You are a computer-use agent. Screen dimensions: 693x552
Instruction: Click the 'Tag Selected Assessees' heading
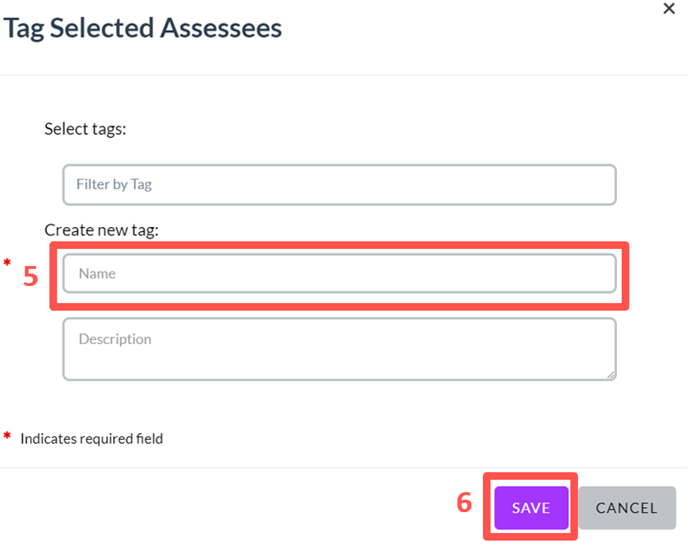142,28
